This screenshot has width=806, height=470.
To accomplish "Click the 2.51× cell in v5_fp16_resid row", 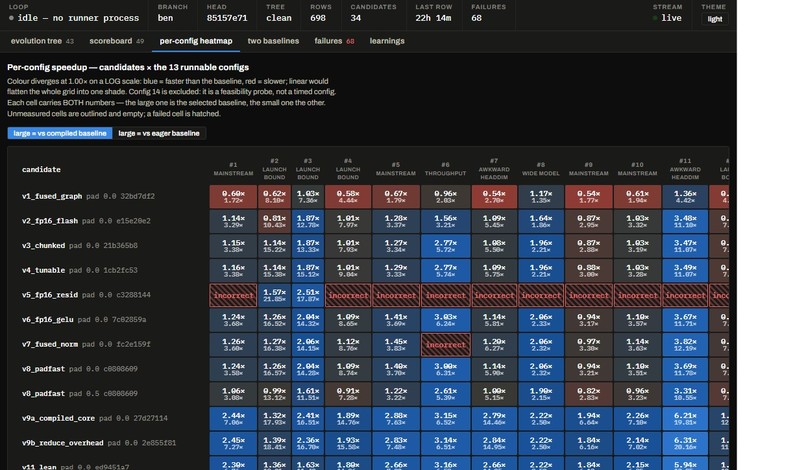I will point(307,295).
